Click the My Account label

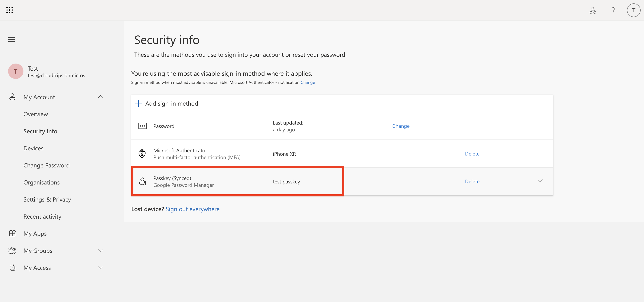point(39,97)
